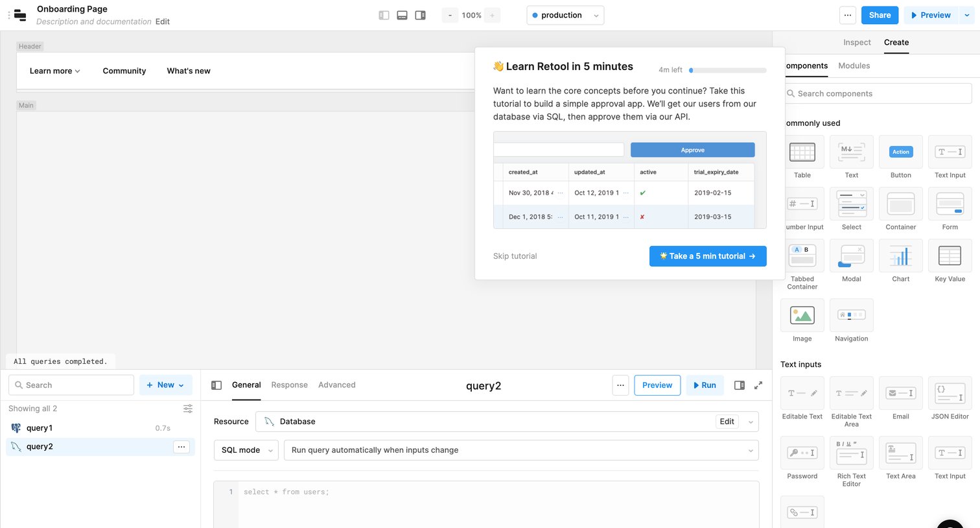The height and width of the screenshot is (528, 980).
Task: Click the Preview app button
Action: (x=931, y=15)
